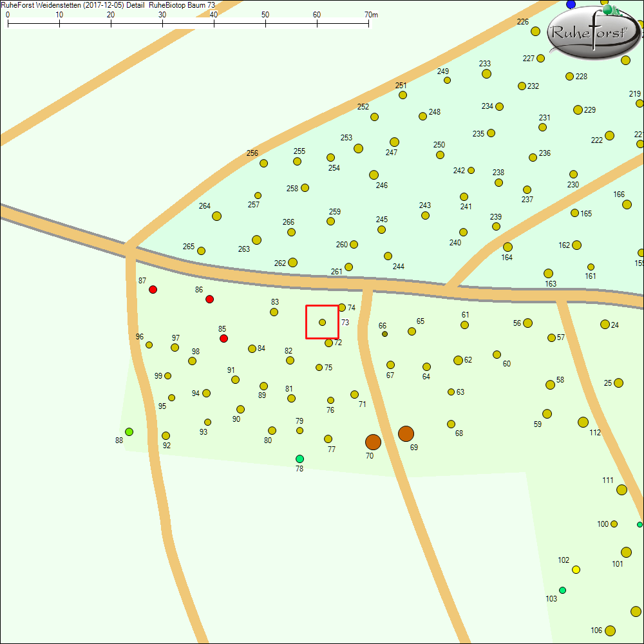The height and width of the screenshot is (644, 644).
Task: Select the tree 262 marker
Action: pyautogui.click(x=292, y=262)
